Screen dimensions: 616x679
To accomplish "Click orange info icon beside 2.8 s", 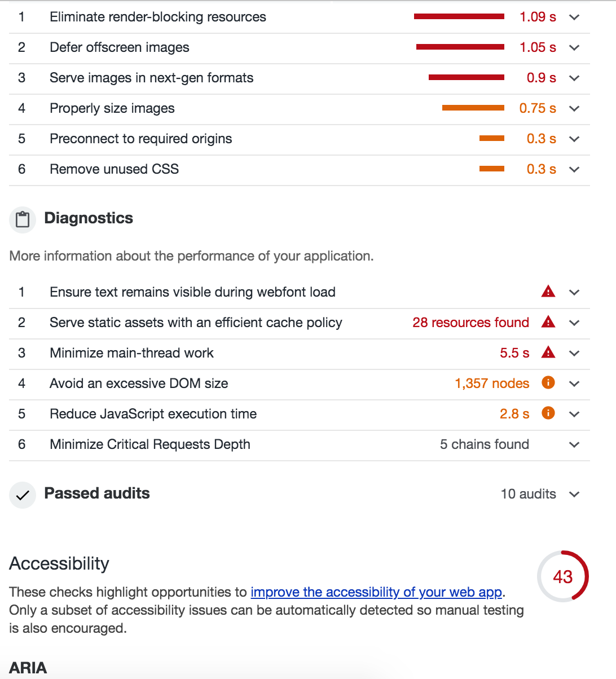I will click(x=548, y=413).
